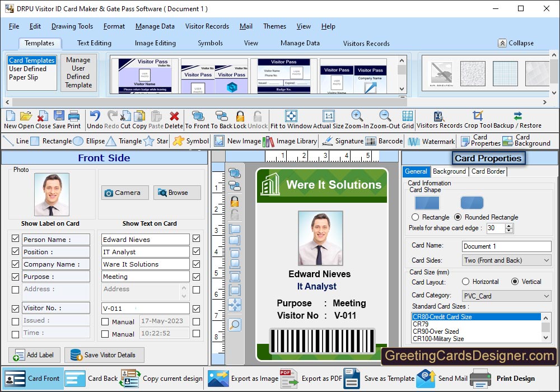The height and width of the screenshot is (392, 560).
Task: Open the Visitor Records menu
Action: (207, 26)
